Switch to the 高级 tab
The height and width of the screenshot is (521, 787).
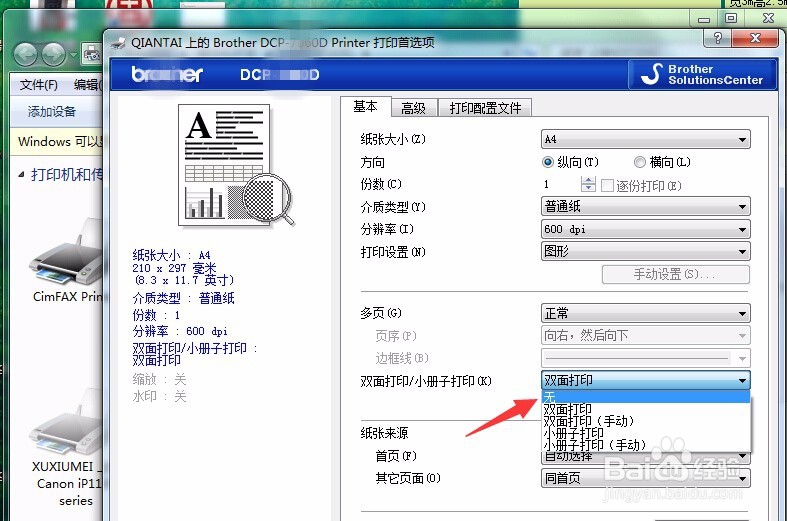[x=414, y=108]
